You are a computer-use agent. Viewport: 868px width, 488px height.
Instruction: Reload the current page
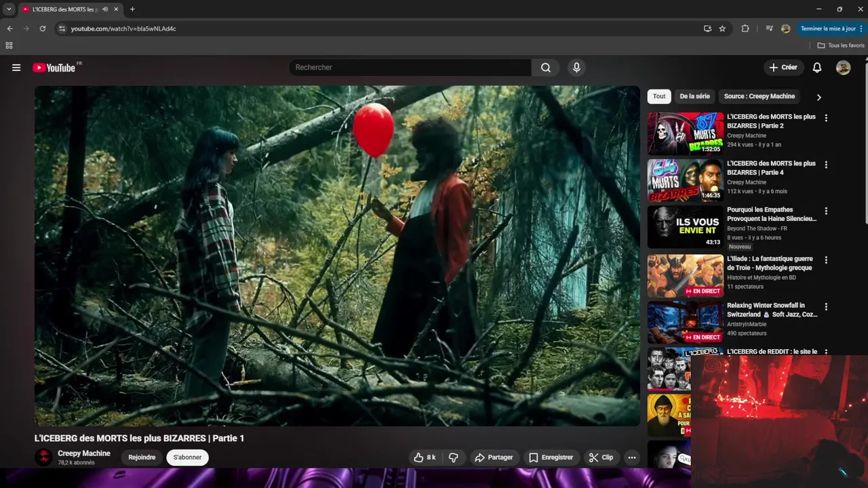click(x=43, y=28)
